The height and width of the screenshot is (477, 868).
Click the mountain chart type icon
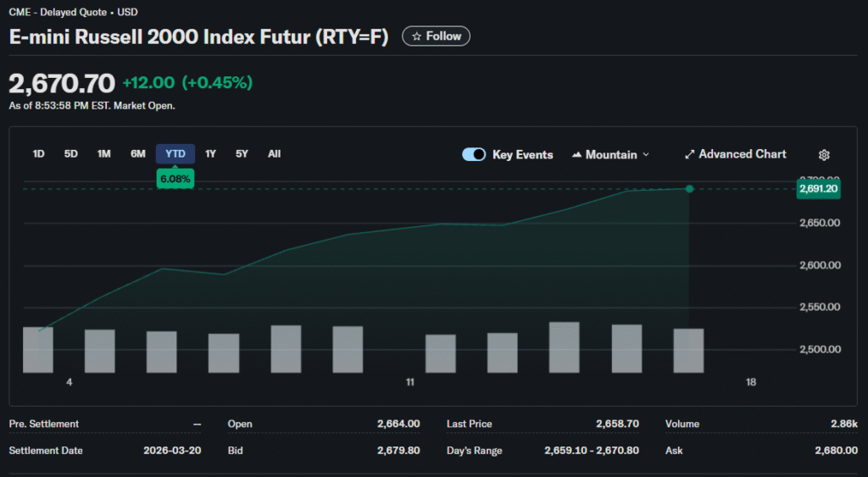pyautogui.click(x=577, y=155)
